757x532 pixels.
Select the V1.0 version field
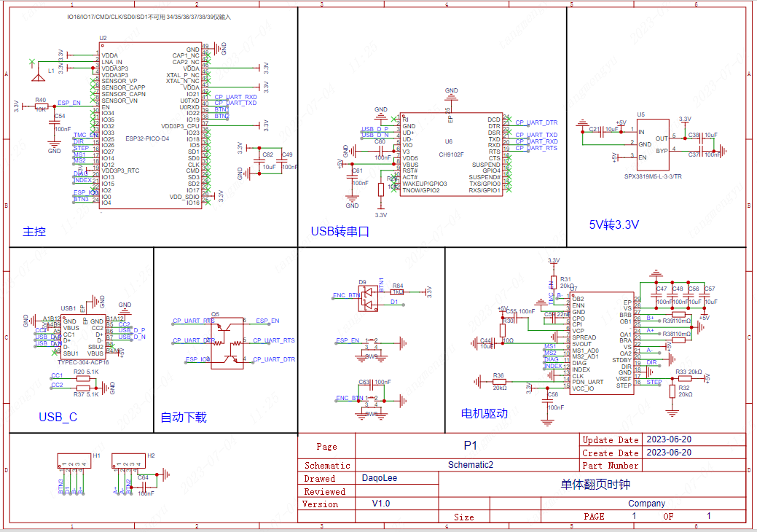[x=381, y=504]
